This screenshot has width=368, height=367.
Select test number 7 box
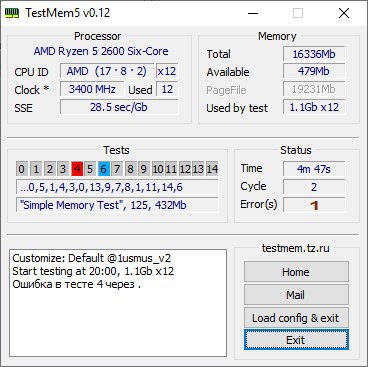point(117,169)
